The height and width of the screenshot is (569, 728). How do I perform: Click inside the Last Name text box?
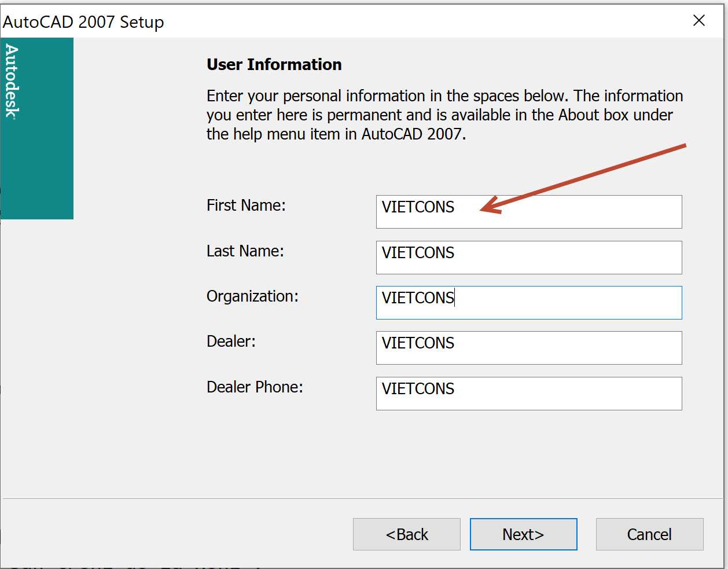[528, 258]
